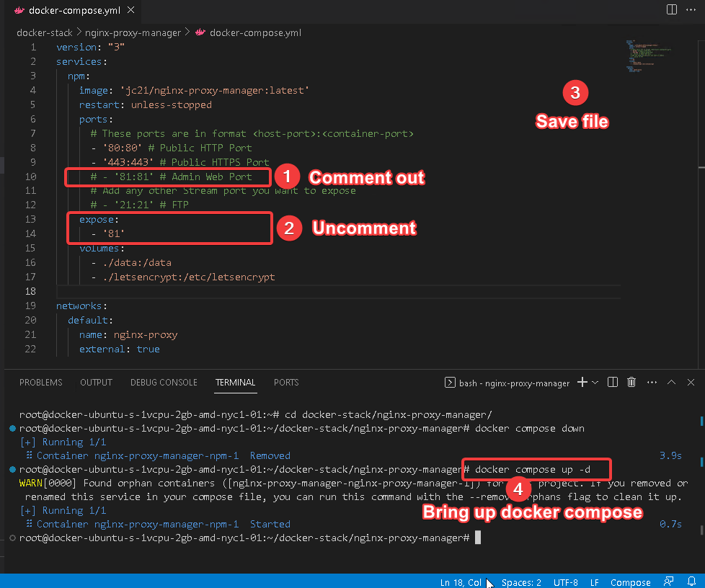705x588 pixels.
Task: Click the 'cd docker-stack/nginx-proxy-manager/' command
Action: click(389, 414)
